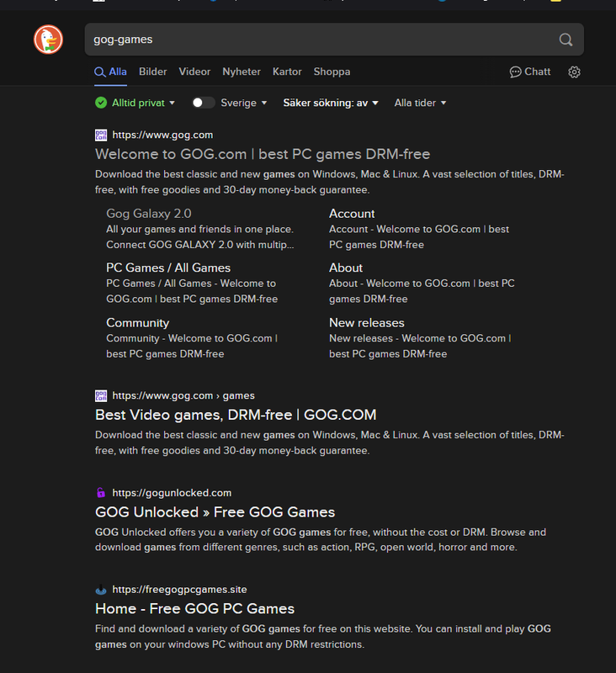The height and width of the screenshot is (673, 616).
Task: Click the https://www.gog.com › games URL
Action: [x=183, y=395]
